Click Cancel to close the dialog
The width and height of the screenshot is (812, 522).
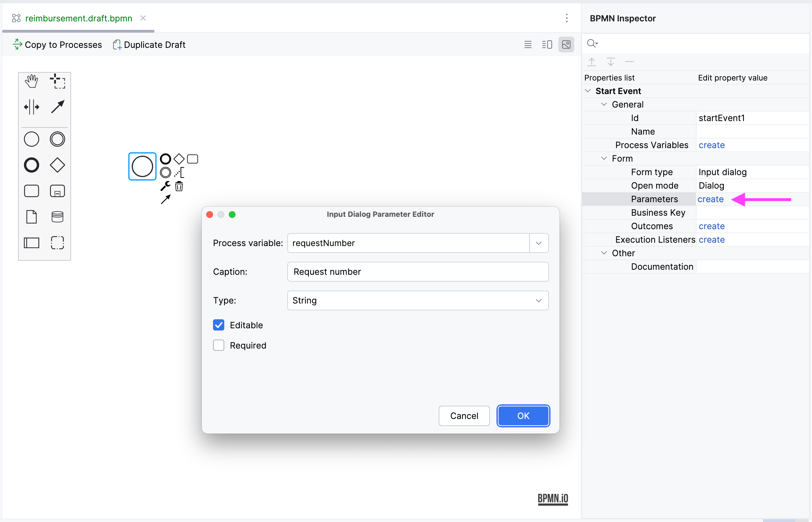point(464,414)
